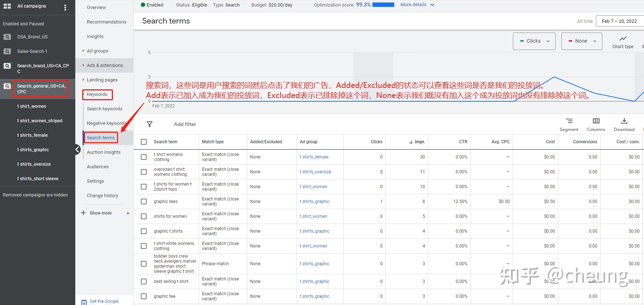Select the checkbox for graphic tees row
This screenshot has width=644, height=305.
click(x=144, y=202)
